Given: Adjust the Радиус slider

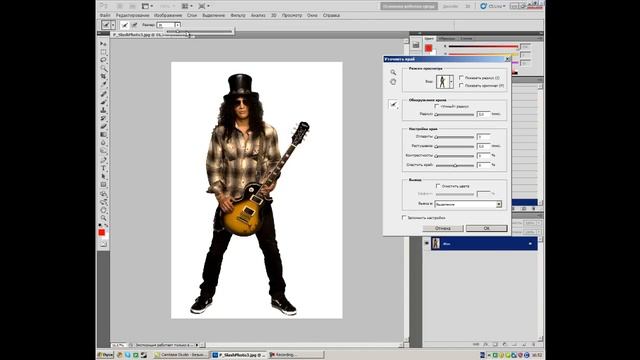Looking at the screenshot, I should (454, 114).
